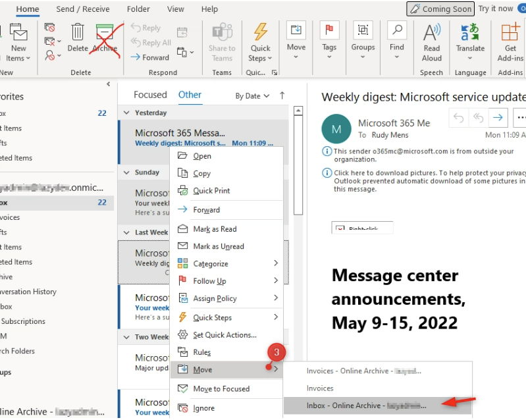Screen dimensions: 526x420
Task: Choose Mark as Read in context menu
Action: [x=226, y=229]
